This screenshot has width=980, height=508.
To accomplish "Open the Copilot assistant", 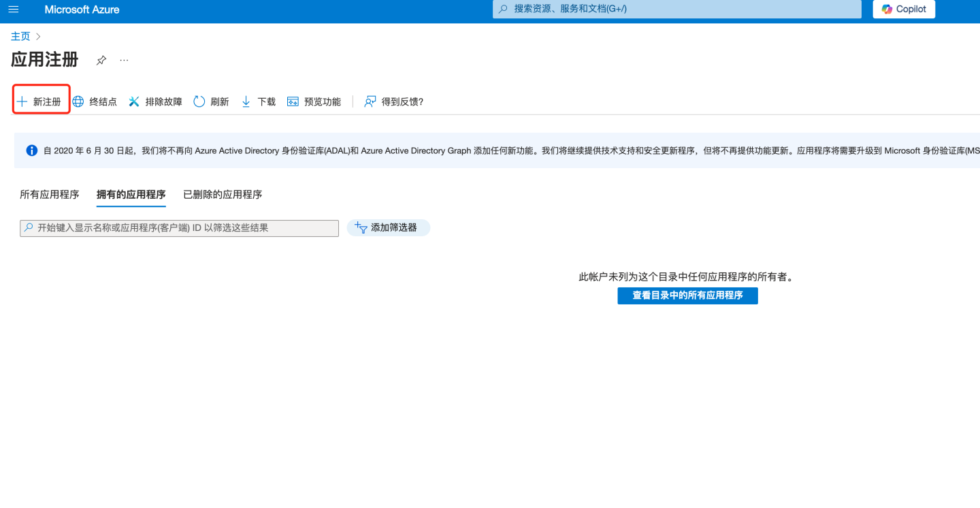I will point(904,9).
